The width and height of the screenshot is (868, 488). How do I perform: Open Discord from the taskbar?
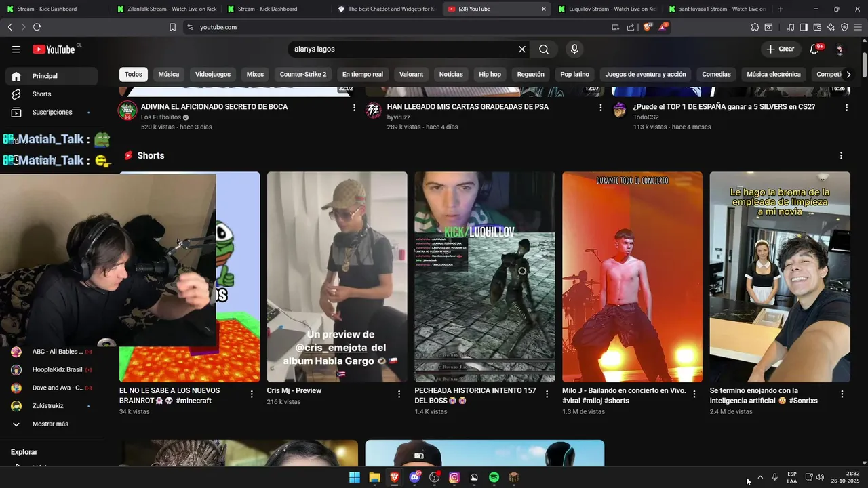pyautogui.click(x=414, y=478)
